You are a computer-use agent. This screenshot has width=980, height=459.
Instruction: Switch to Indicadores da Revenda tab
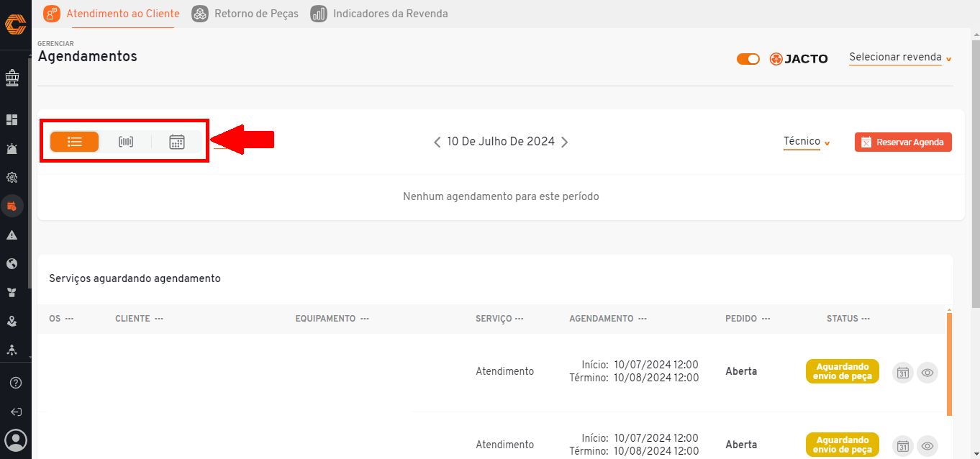[379, 14]
